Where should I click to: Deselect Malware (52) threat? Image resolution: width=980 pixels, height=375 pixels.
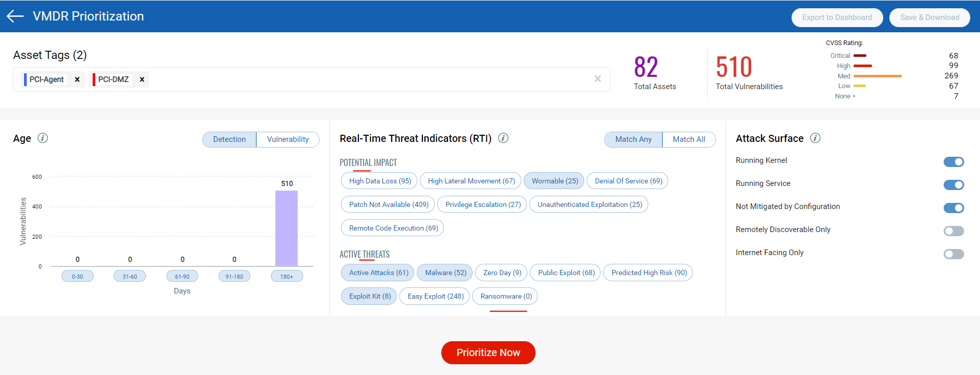click(x=445, y=273)
